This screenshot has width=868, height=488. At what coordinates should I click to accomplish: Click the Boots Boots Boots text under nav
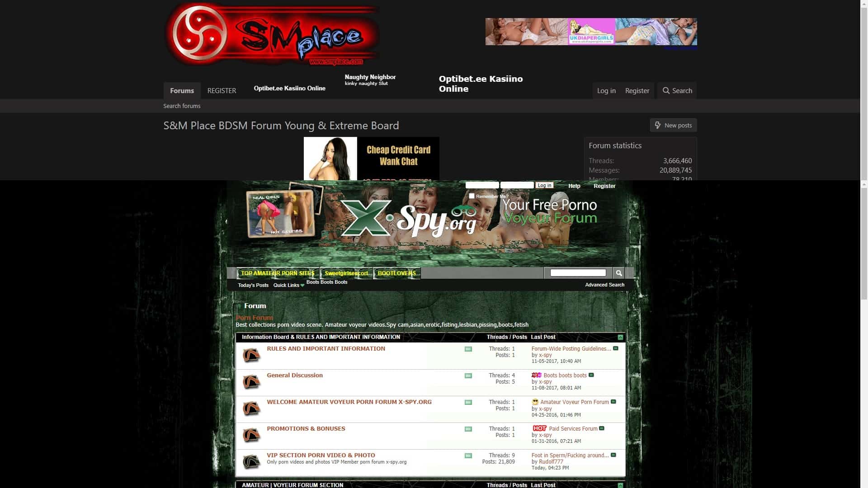pyautogui.click(x=327, y=282)
